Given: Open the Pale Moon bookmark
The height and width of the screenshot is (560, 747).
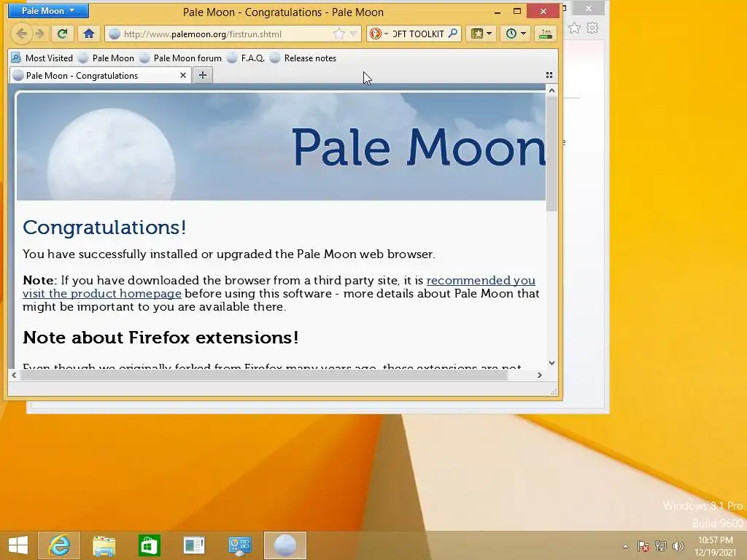Looking at the screenshot, I should click(107, 58).
